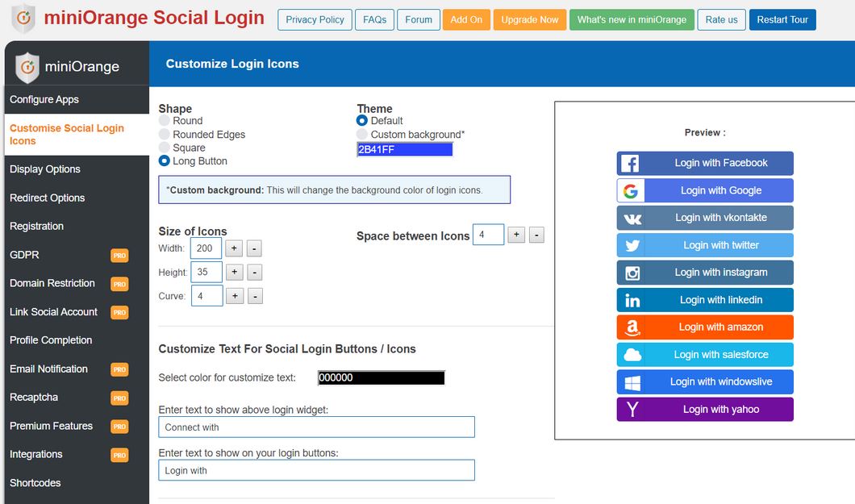Decrease Curve value with minus button
Image resolution: width=855 pixels, height=504 pixels.
255,296
